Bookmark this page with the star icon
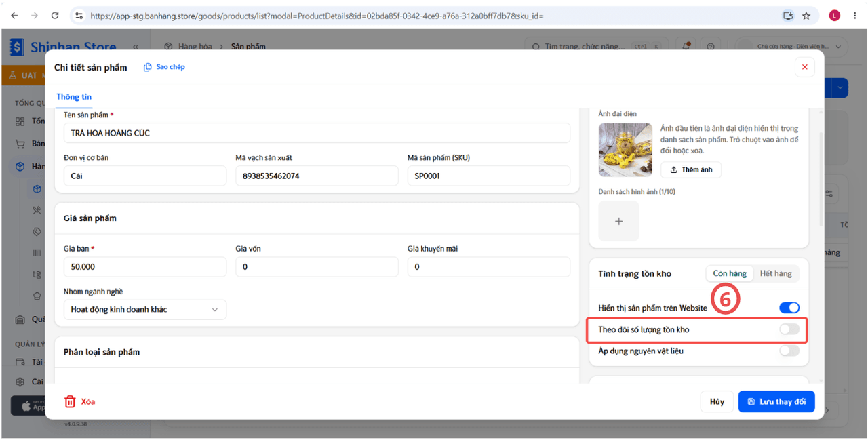This screenshot has height=440, width=868. (x=806, y=15)
